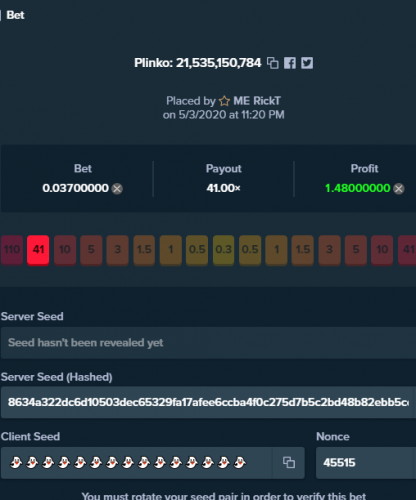The width and height of the screenshot is (416, 500).
Task: Click the star icon beside ME RickT
Action: click(224, 101)
